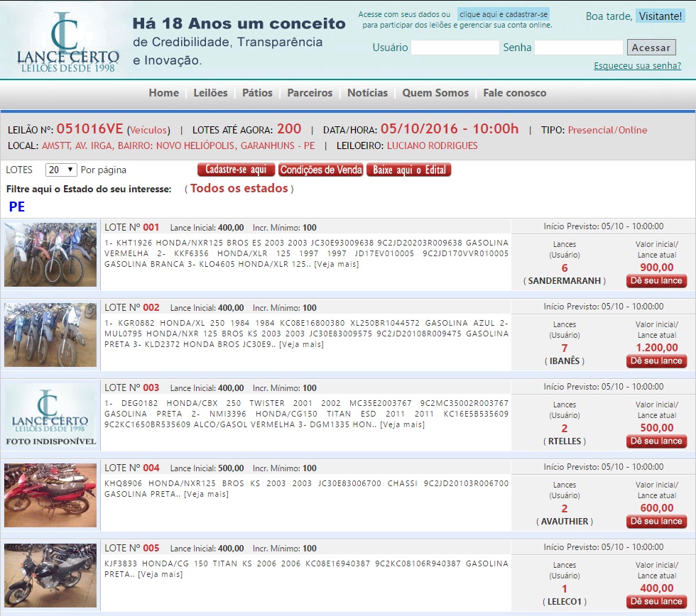The image size is (696, 616).
Task: Click bidder name AVAUTHIER
Action: tap(565, 522)
